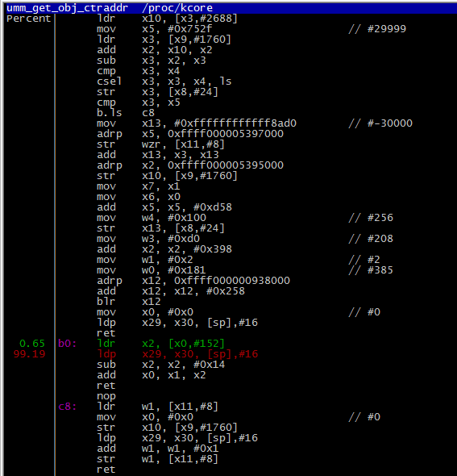Select line 'adrp x5, 0xffff000005397000'
Image resolution: width=457 pixels, height=476 pixels.
tap(190, 134)
